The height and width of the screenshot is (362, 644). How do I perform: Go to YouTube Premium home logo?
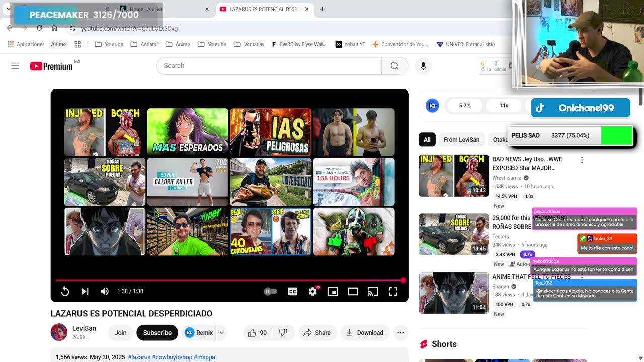coord(51,66)
